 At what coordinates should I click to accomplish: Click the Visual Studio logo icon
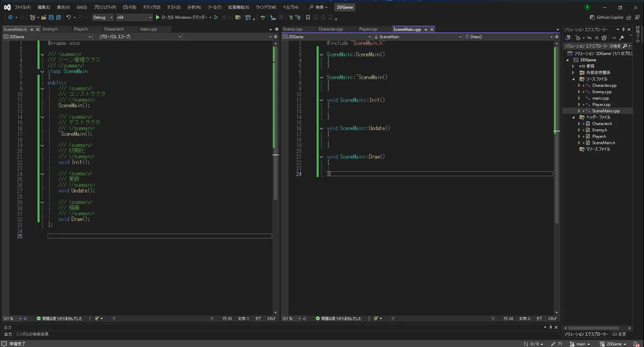(x=8, y=7)
